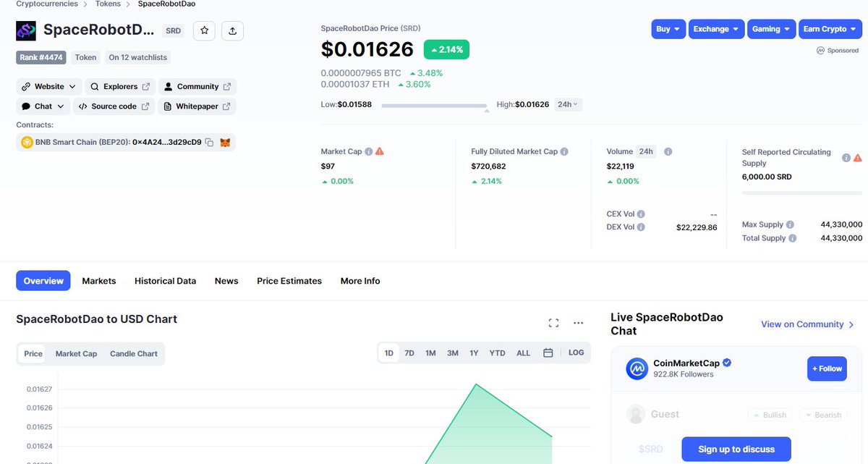Copy the BNB Smart Chain contract address
This screenshot has height=464, width=868.
click(x=210, y=142)
